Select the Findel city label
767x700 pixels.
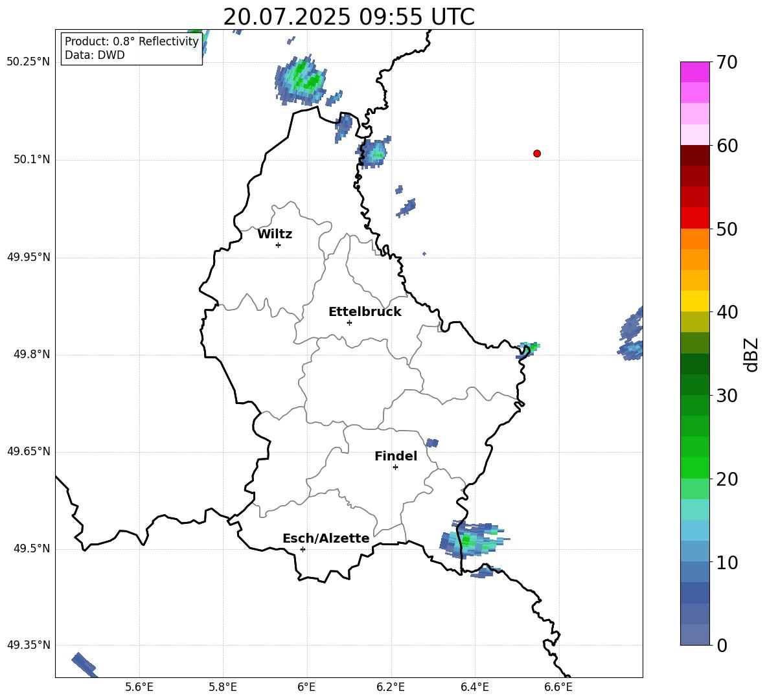click(x=396, y=456)
